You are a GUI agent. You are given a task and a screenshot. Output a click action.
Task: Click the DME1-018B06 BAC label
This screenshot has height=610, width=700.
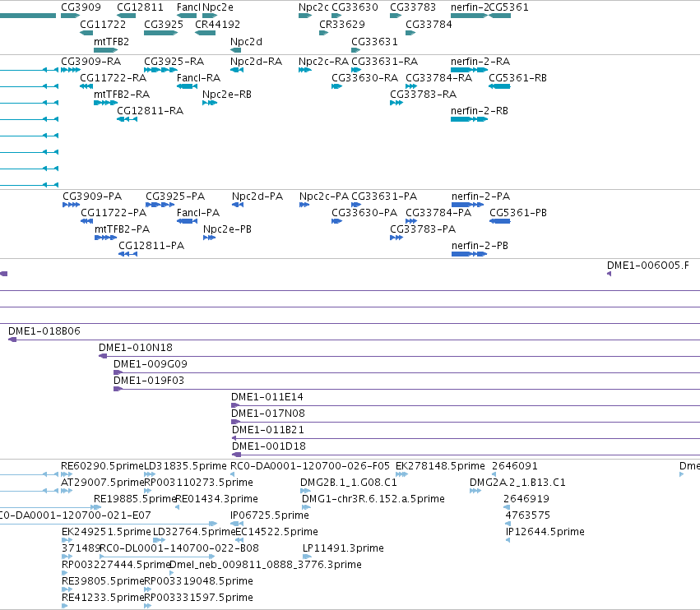(44, 331)
